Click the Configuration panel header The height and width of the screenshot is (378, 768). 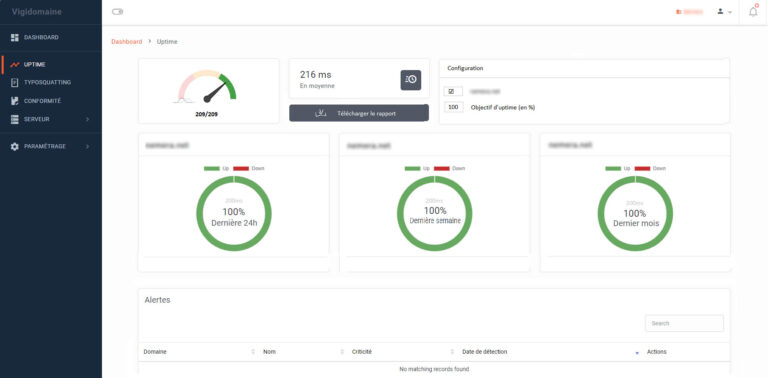click(584, 68)
